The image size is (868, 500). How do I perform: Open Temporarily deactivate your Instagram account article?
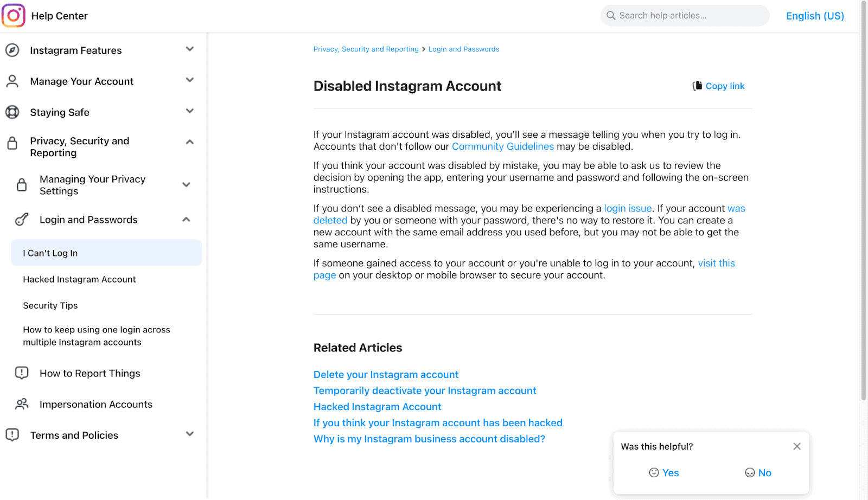tap(425, 390)
